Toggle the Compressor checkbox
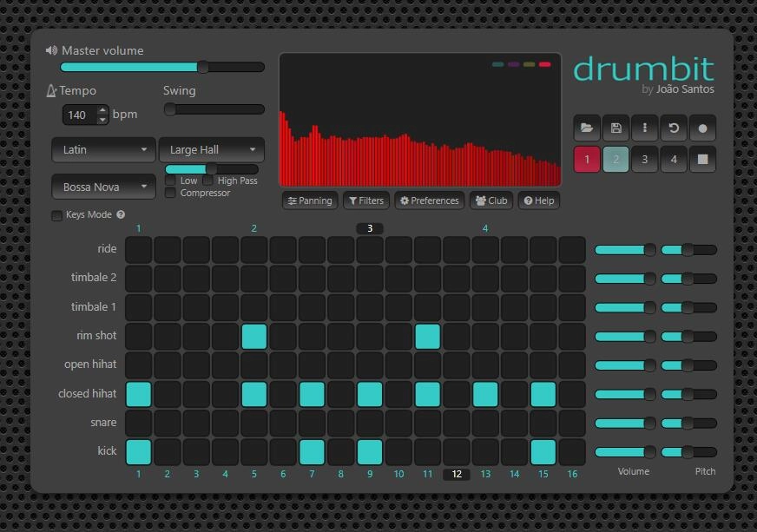The height and width of the screenshot is (532, 757). [x=170, y=193]
